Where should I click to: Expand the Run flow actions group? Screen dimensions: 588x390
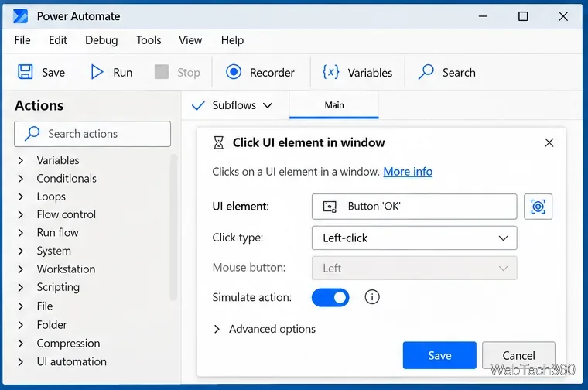(x=21, y=232)
